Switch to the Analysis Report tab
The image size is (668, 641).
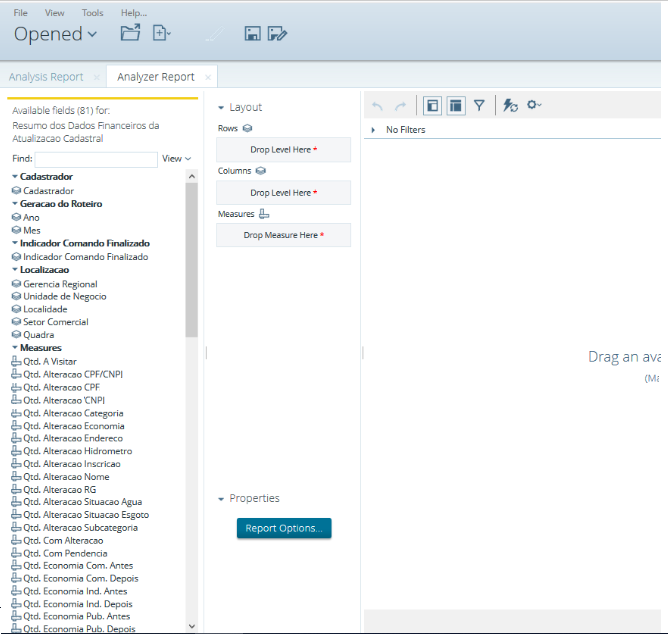(x=46, y=77)
